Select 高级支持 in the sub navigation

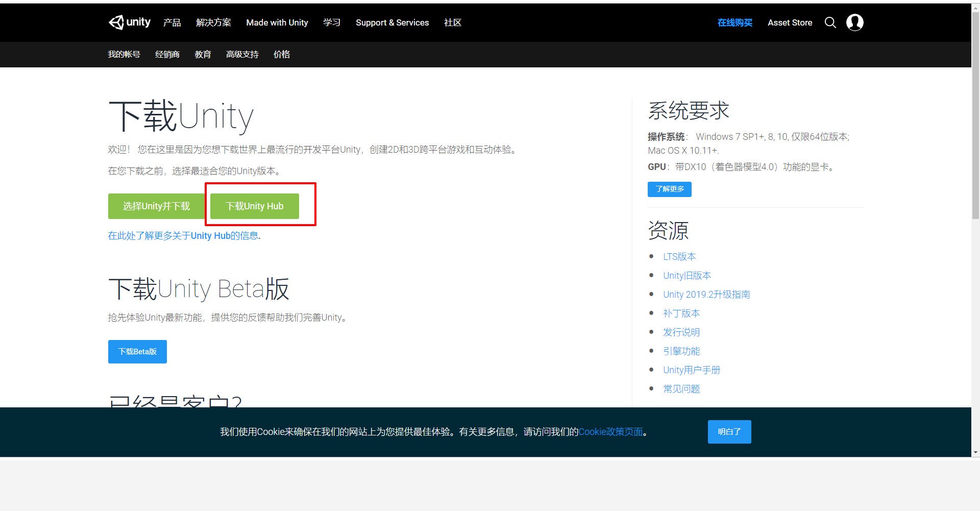242,54
